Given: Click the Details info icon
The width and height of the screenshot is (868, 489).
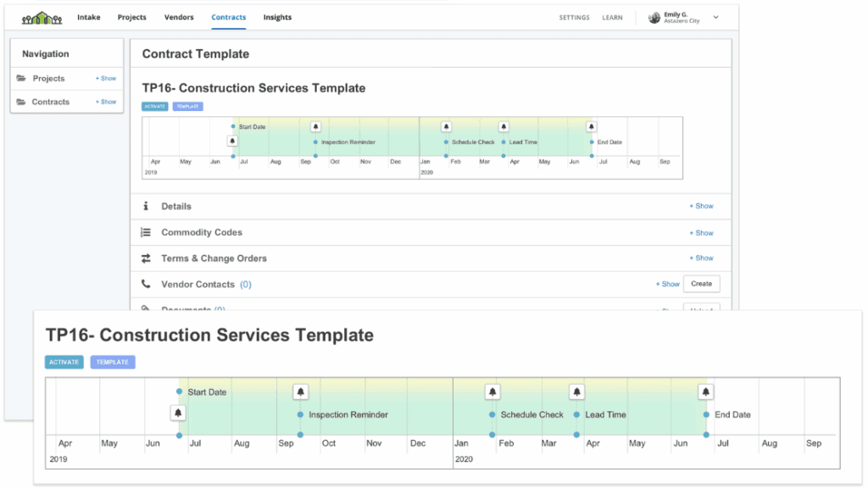Looking at the screenshot, I should point(146,206).
